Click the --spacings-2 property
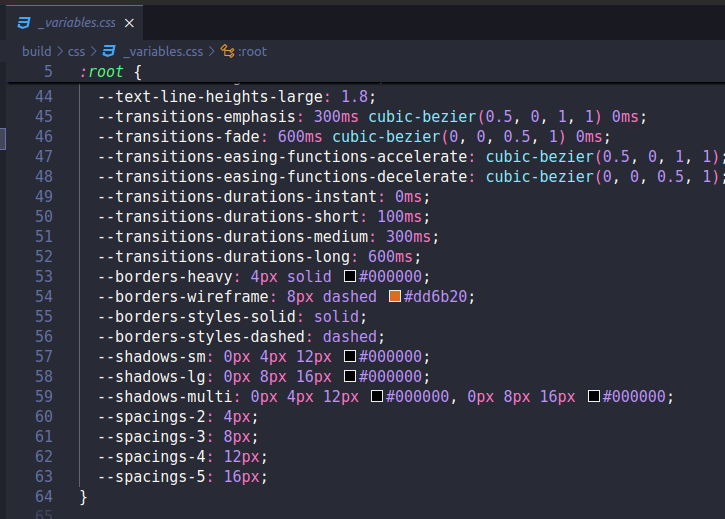725x519 pixels. (x=152, y=417)
